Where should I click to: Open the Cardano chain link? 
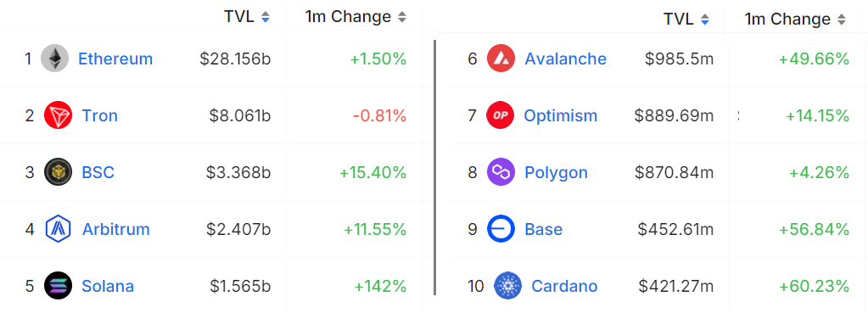click(564, 287)
